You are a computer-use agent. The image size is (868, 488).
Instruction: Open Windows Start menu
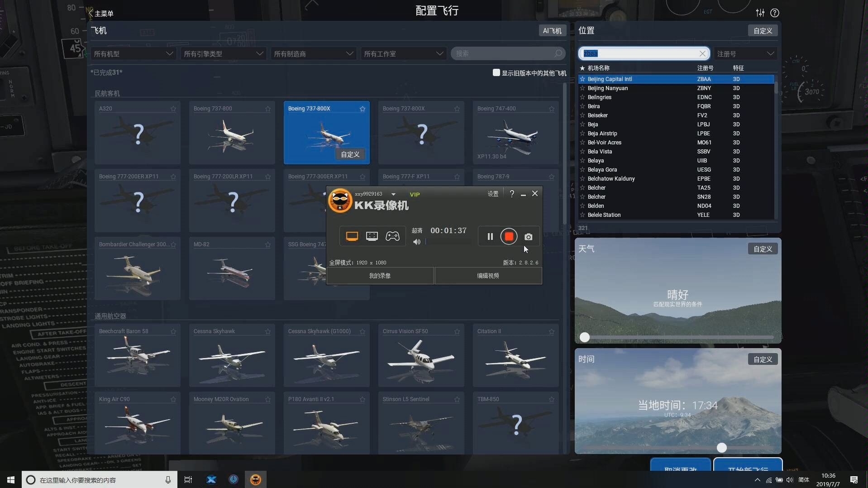point(11,480)
